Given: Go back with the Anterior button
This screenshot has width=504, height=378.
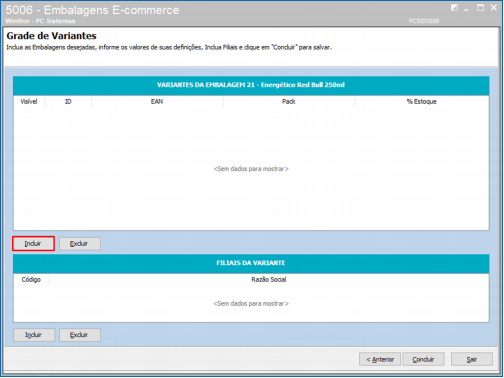Looking at the screenshot, I should [380, 359].
